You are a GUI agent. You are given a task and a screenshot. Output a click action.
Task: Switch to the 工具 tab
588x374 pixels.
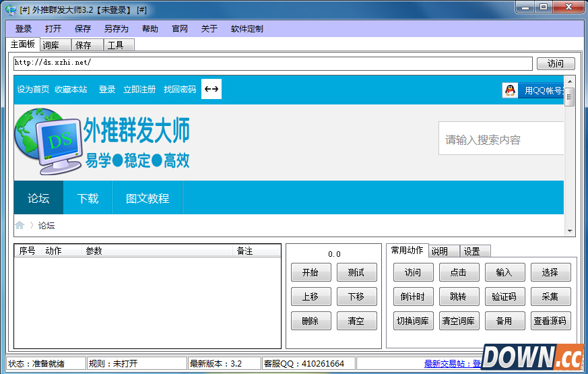(119, 45)
